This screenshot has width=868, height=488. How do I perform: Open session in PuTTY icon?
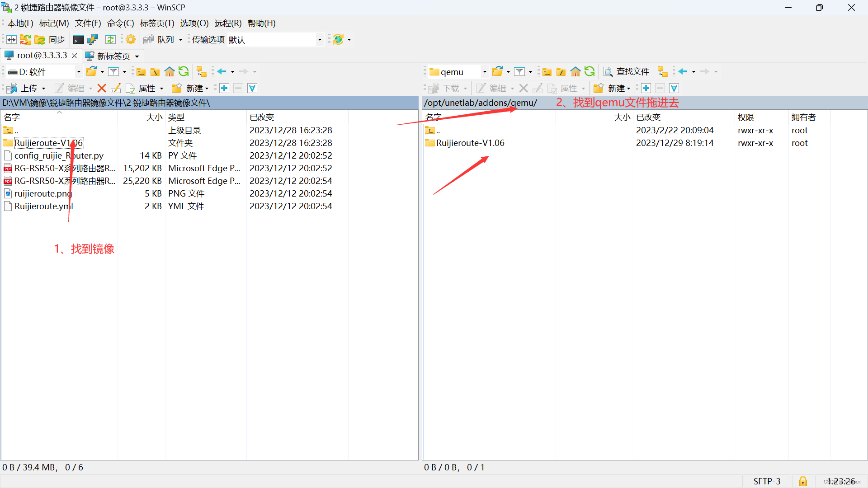tap(93, 40)
